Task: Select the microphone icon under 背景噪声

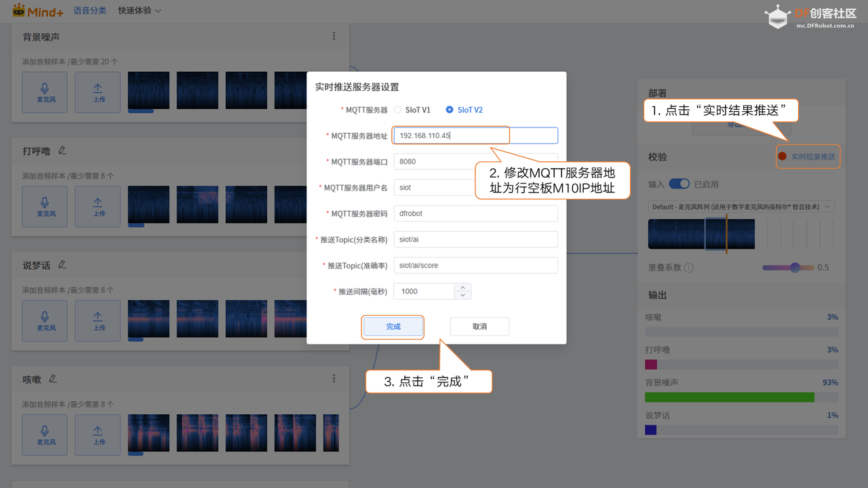Action: tap(44, 91)
